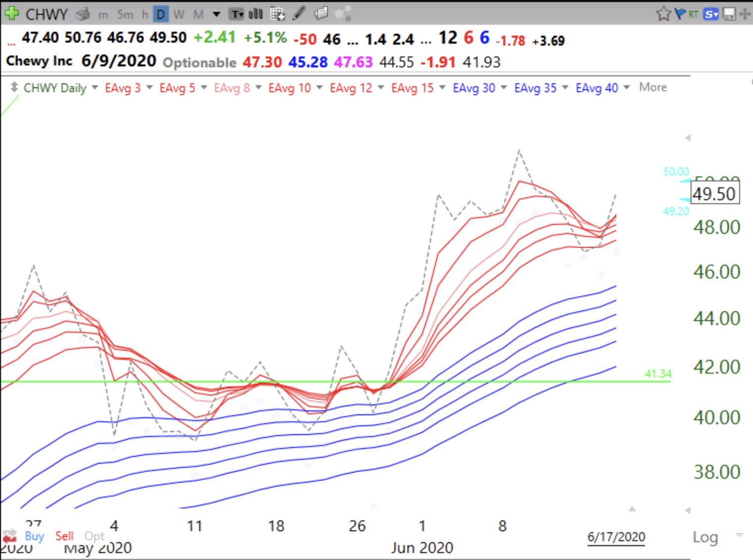This screenshot has height=560, width=753.
Task: Click the Sell button
Action: [x=64, y=536]
